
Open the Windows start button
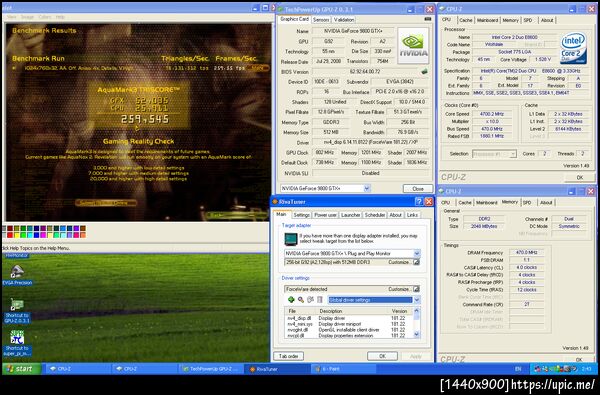[22, 369]
